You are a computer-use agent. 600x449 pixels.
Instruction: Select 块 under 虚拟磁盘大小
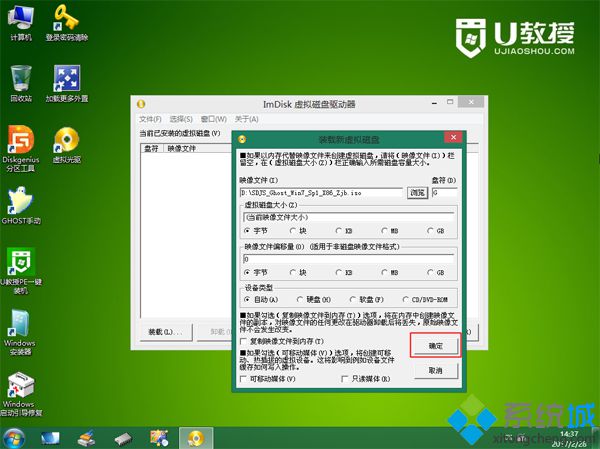point(298,231)
